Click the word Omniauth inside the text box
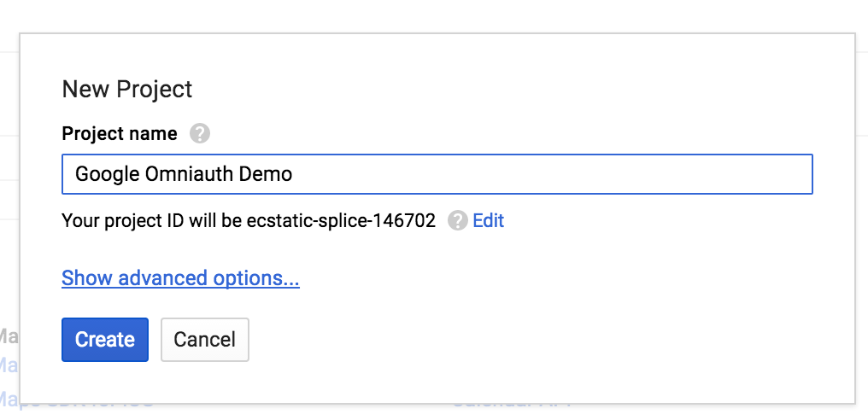The width and height of the screenshot is (868, 420). pos(190,174)
